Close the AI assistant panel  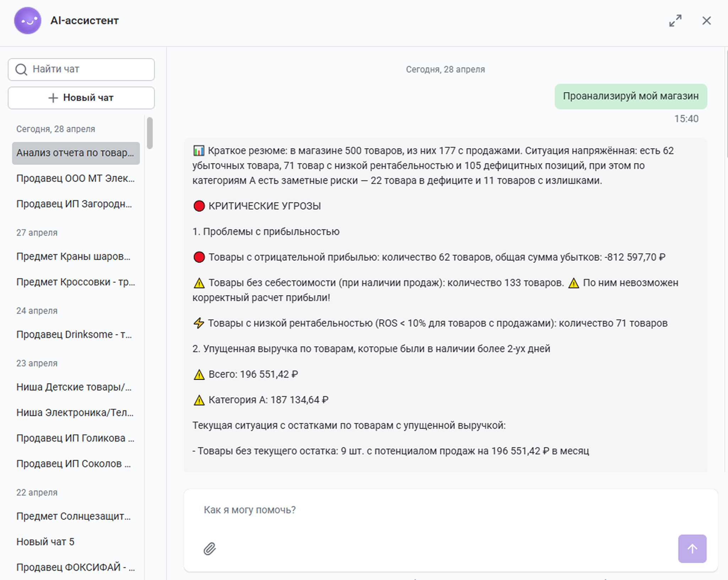click(706, 21)
